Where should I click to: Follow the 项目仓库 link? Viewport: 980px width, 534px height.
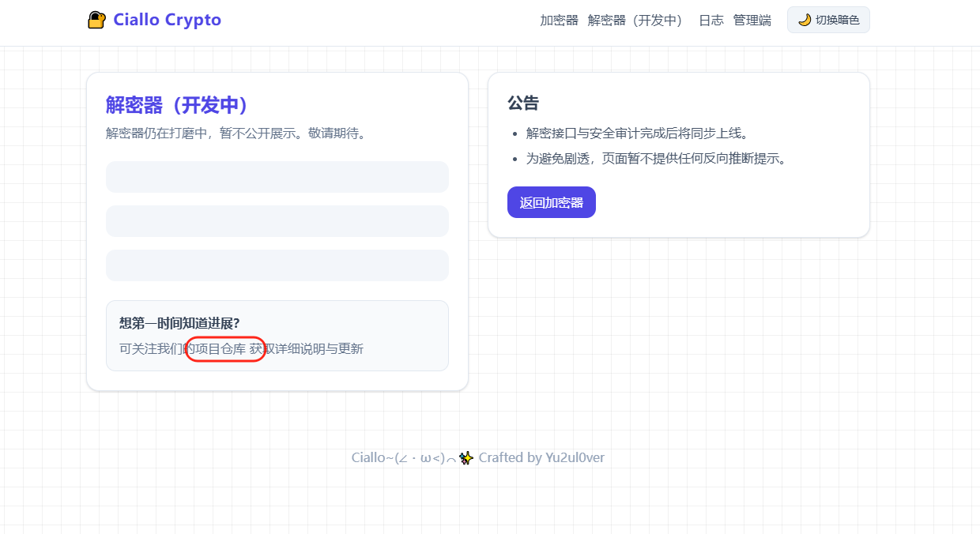pos(220,348)
